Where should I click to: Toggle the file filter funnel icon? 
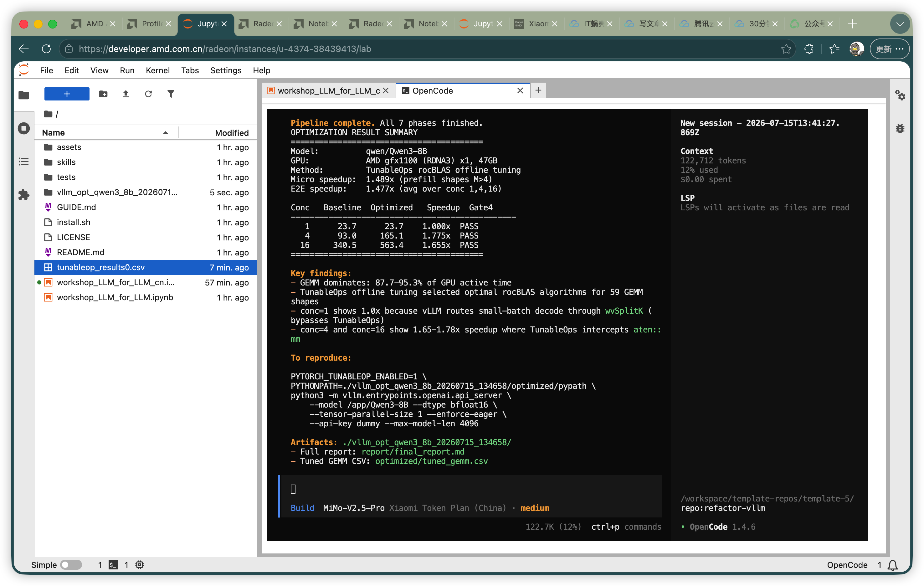tap(171, 94)
